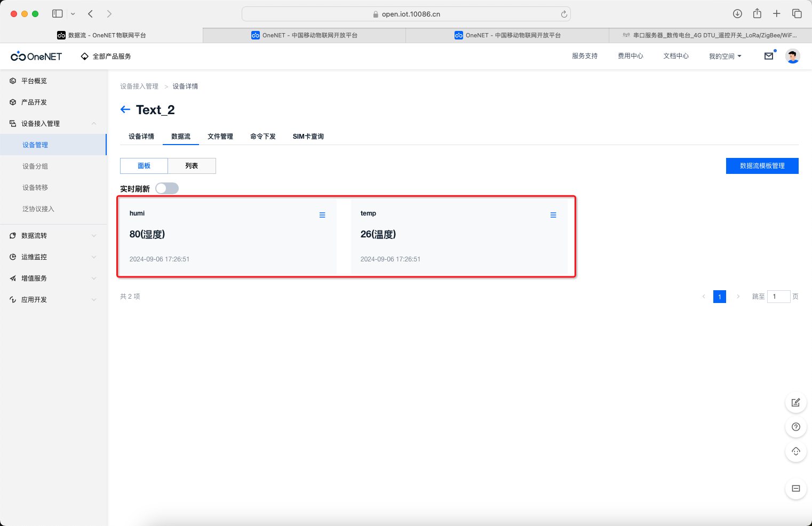Screen dimensions: 812x526
Task: Click the 数据流模板管理 button
Action: tap(762, 166)
